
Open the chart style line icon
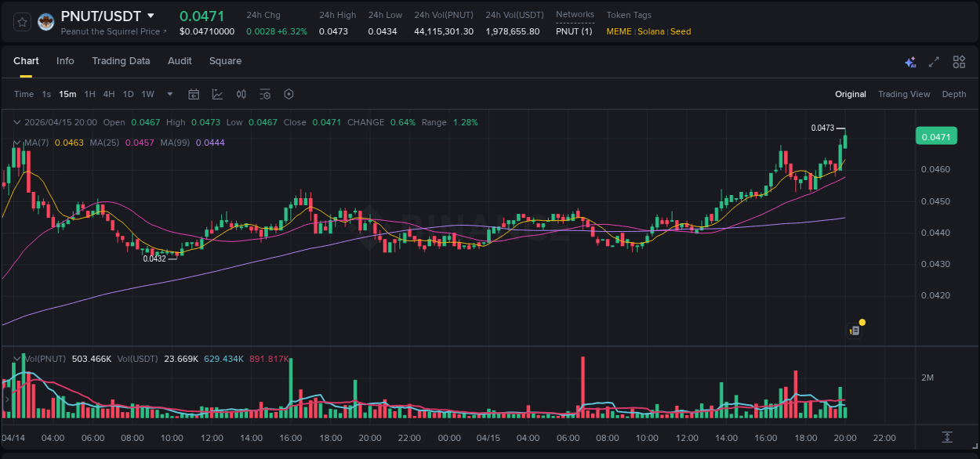click(217, 94)
